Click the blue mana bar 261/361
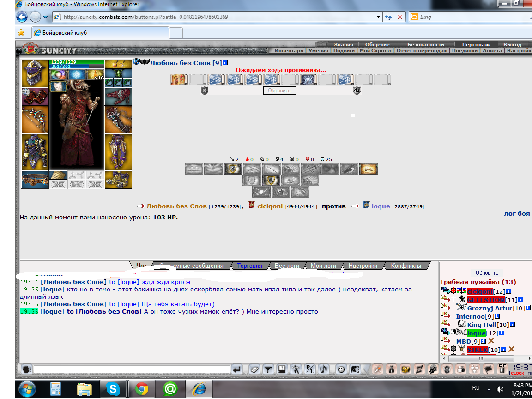Screen dimensions: 532x399 [x=77, y=66]
